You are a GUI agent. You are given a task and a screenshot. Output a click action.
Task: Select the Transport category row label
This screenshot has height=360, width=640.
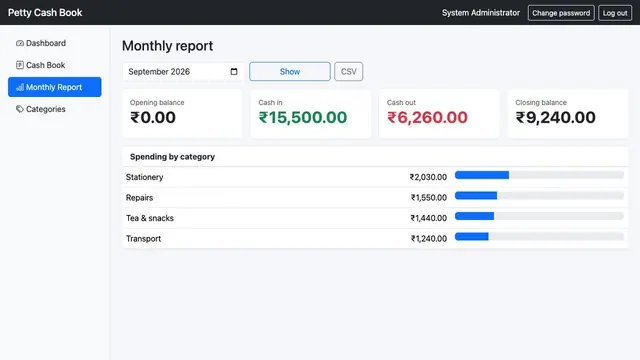tap(143, 238)
